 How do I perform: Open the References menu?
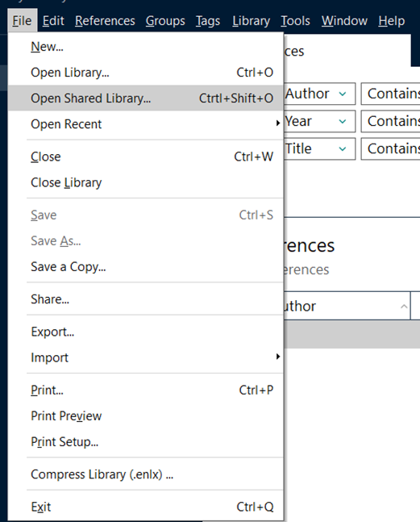(105, 21)
